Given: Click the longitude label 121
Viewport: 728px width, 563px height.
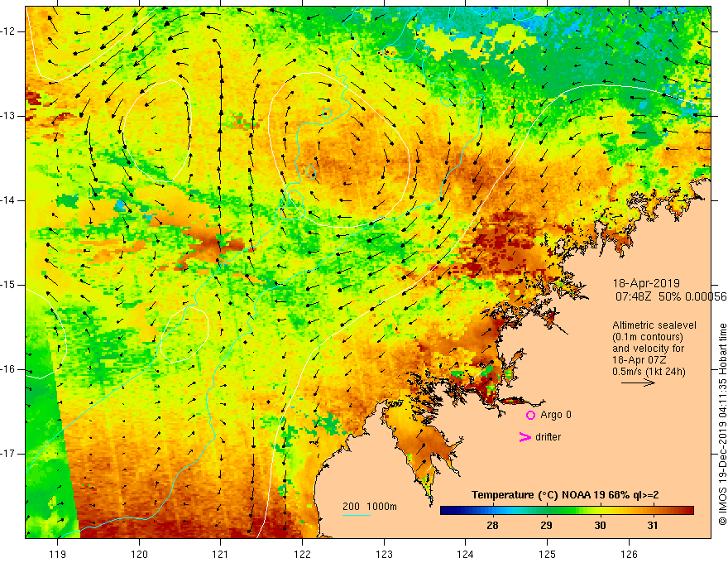Looking at the screenshot, I should click(x=221, y=554).
